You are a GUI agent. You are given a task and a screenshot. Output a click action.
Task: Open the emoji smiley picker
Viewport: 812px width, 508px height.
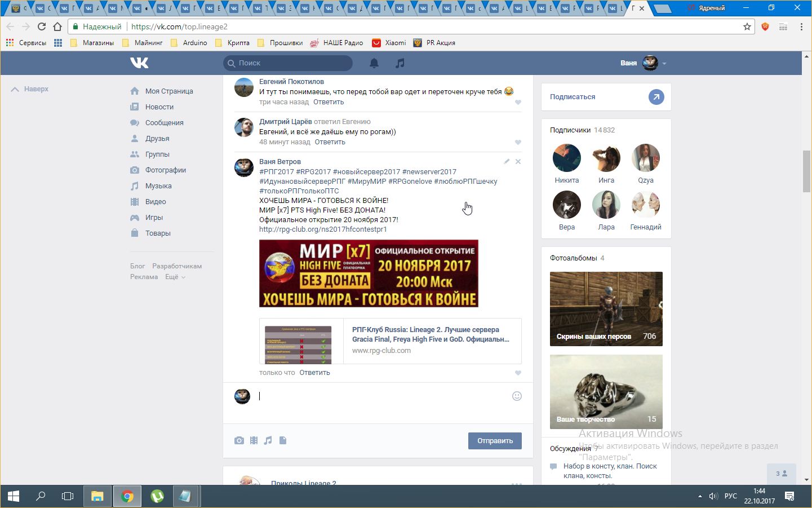pyautogui.click(x=517, y=396)
